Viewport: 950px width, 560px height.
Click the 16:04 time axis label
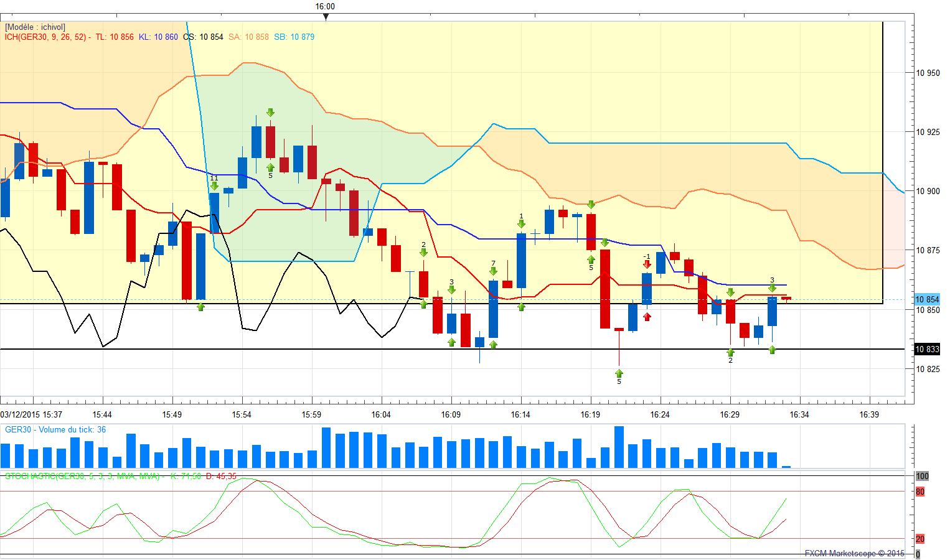(381, 414)
